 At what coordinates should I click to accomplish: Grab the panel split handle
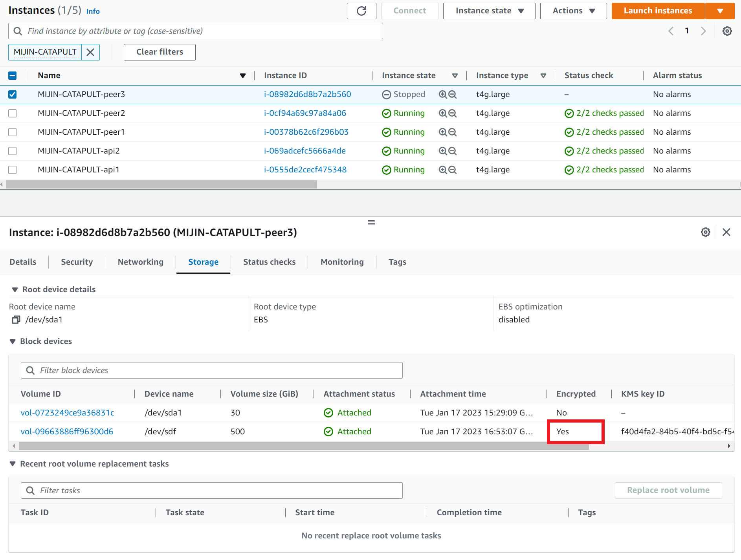[371, 223]
